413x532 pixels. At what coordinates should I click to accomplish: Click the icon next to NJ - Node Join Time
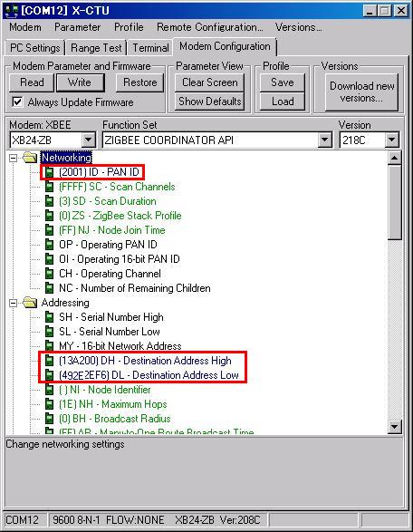[x=50, y=230]
